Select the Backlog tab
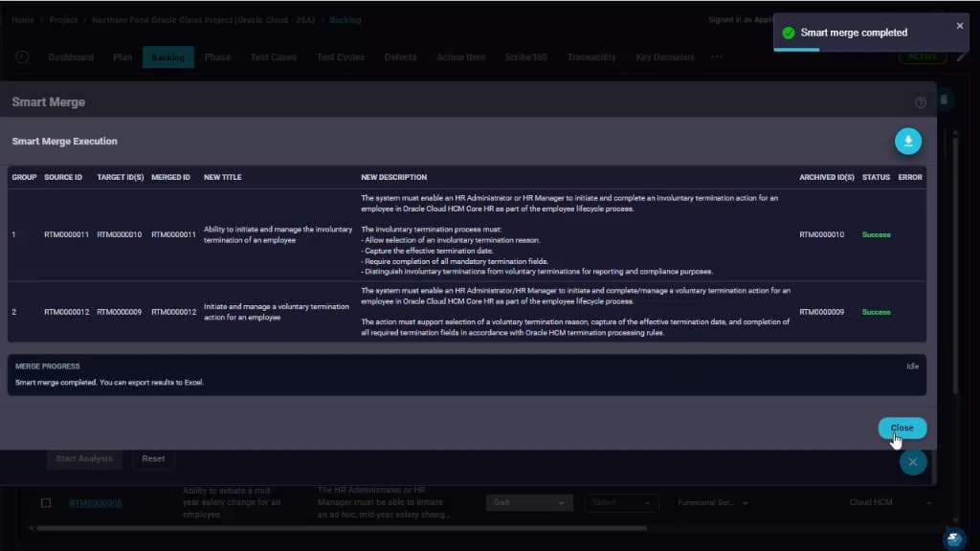The width and height of the screenshot is (980, 551). (x=168, y=56)
